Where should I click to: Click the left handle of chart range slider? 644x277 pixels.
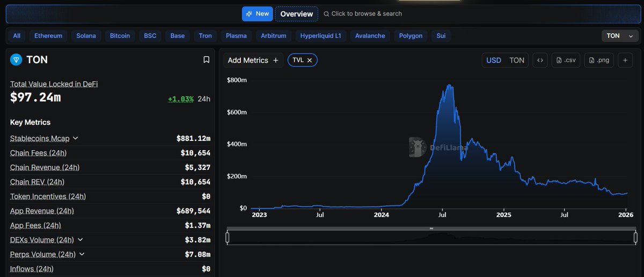click(228, 237)
